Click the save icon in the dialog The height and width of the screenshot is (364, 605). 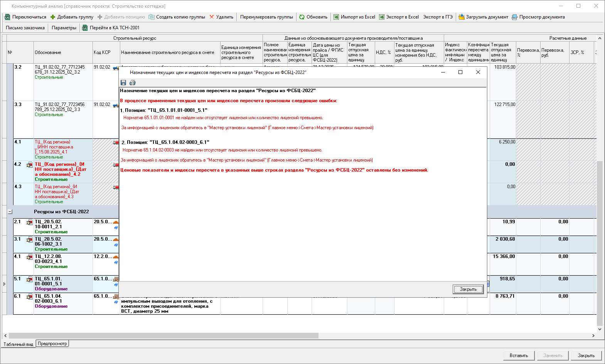123,83
